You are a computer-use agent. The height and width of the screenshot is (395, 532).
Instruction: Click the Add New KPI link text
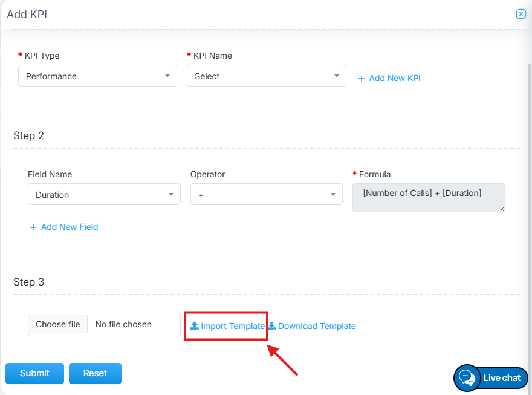point(395,78)
